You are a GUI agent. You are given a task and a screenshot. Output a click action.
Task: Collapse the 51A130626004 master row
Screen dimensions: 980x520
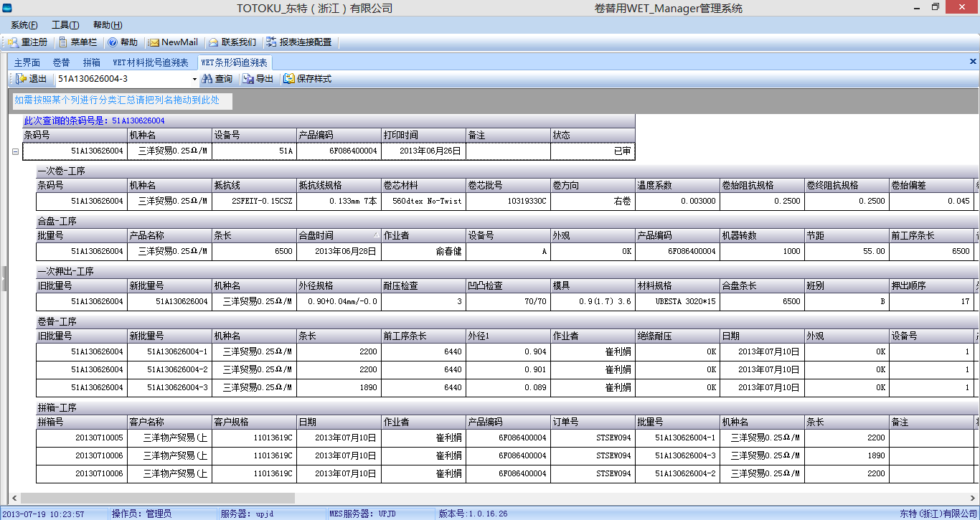pos(16,151)
